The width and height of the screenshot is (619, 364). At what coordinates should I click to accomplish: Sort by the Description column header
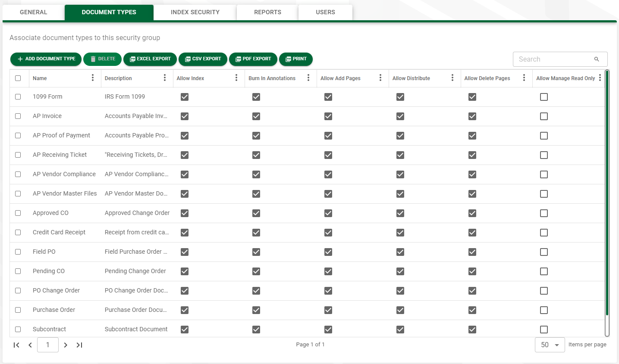tap(118, 78)
